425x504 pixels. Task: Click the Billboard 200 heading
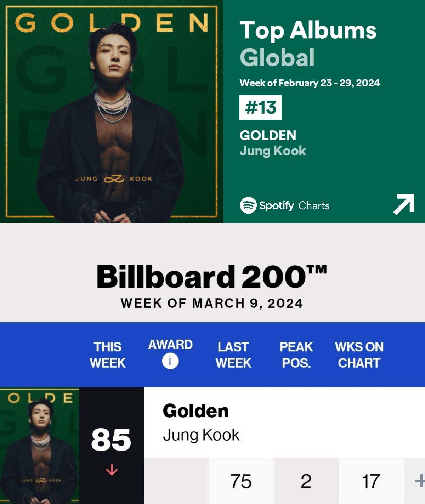pos(212,277)
